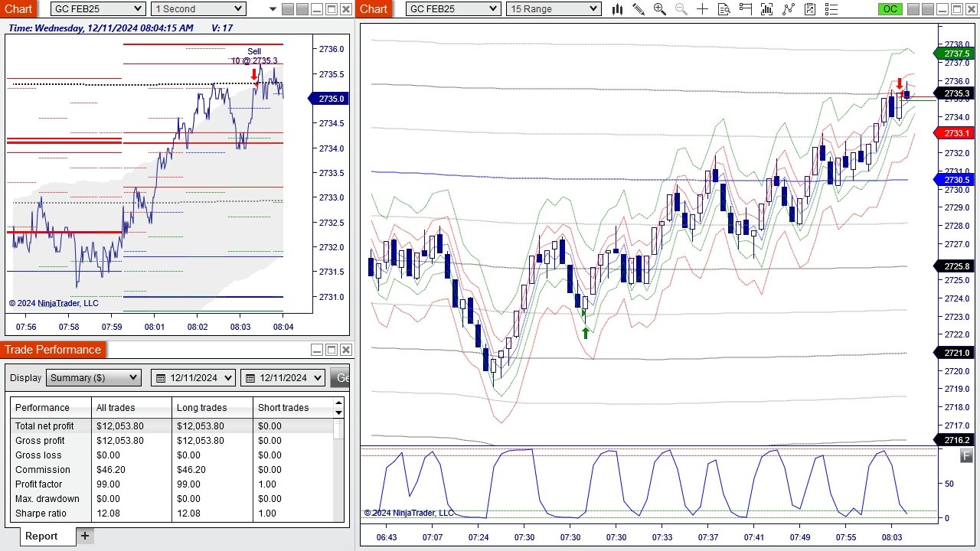Select the Sharpe ratio row label

click(x=41, y=514)
